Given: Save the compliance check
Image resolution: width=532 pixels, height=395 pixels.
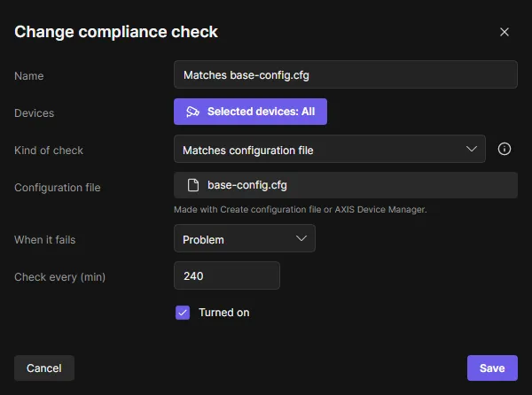Looking at the screenshot, I should coord(492,368).
